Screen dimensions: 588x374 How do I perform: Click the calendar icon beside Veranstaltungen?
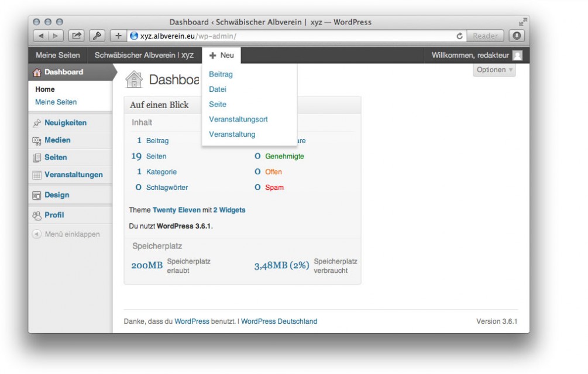pos(37,175)
